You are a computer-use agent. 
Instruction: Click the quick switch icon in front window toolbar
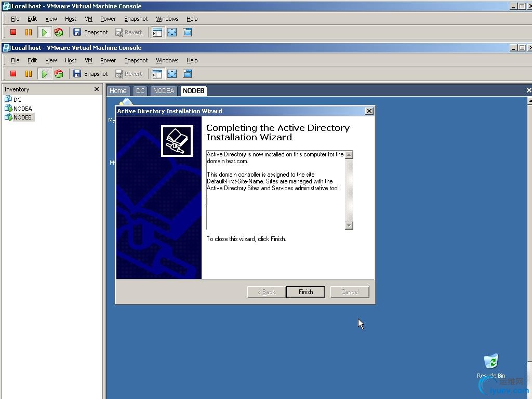[x=187, y=74]
